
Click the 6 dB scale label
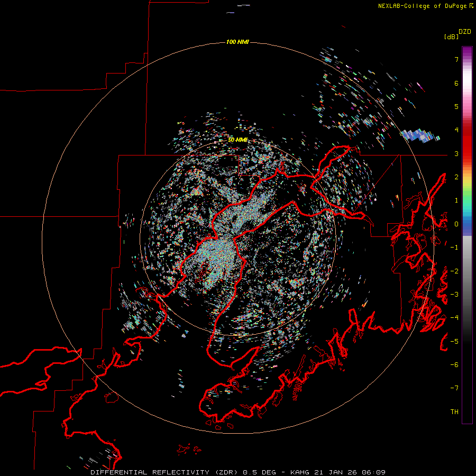456,83
